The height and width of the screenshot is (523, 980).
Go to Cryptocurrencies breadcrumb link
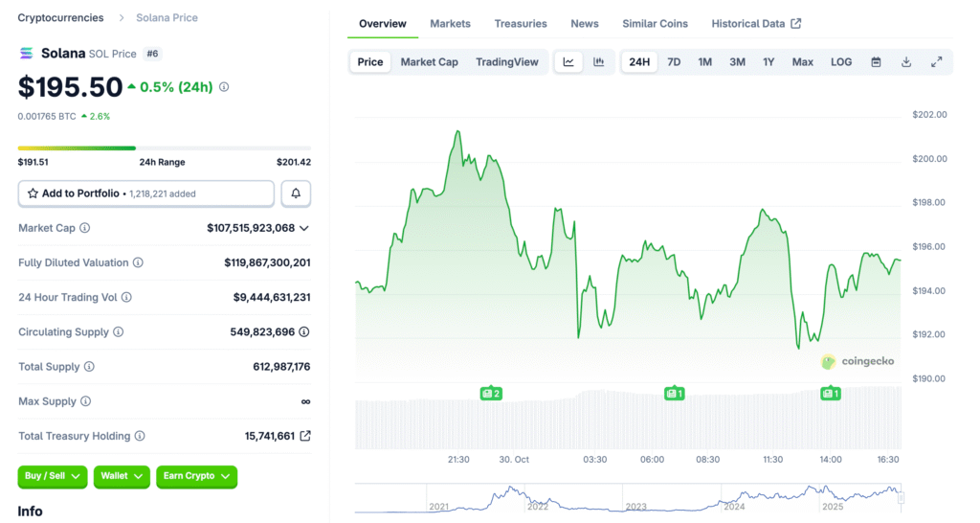[x=60, y=18]
